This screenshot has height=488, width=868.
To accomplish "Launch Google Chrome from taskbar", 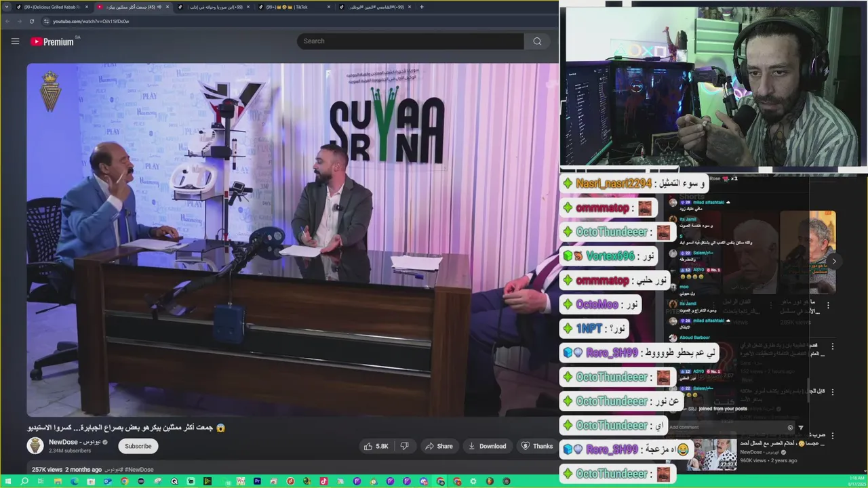I will 124,481.
